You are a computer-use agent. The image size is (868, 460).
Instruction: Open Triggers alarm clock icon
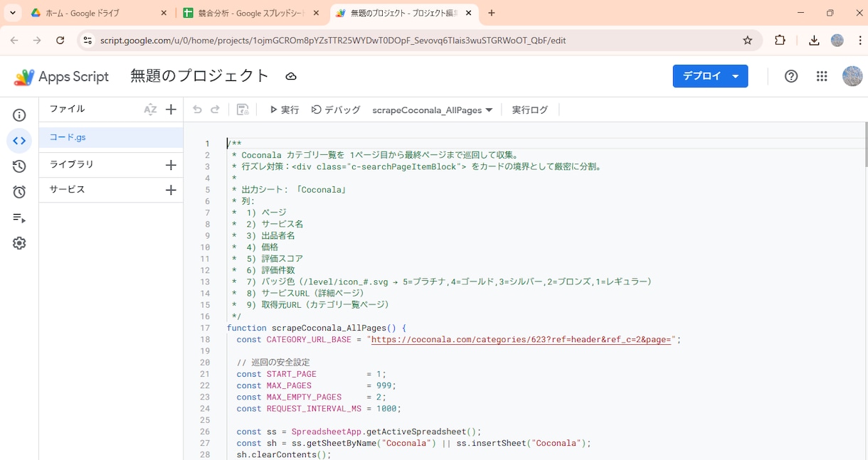pos(19,192)
